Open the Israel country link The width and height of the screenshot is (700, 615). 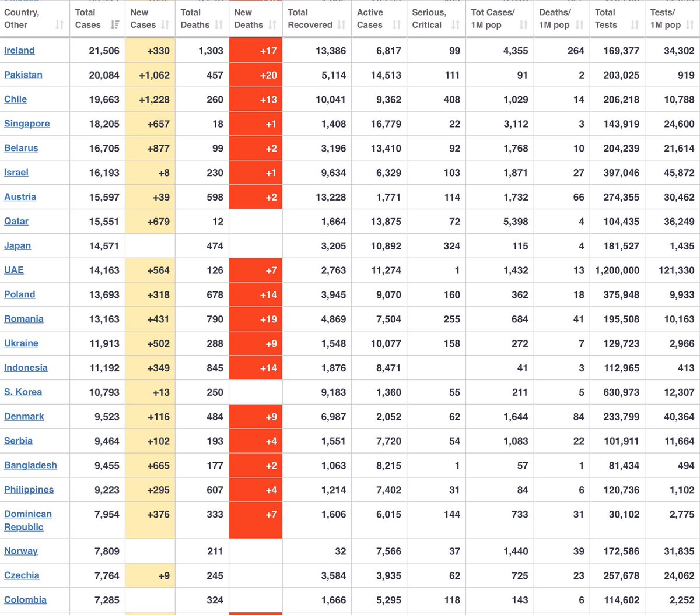point(16,173)
